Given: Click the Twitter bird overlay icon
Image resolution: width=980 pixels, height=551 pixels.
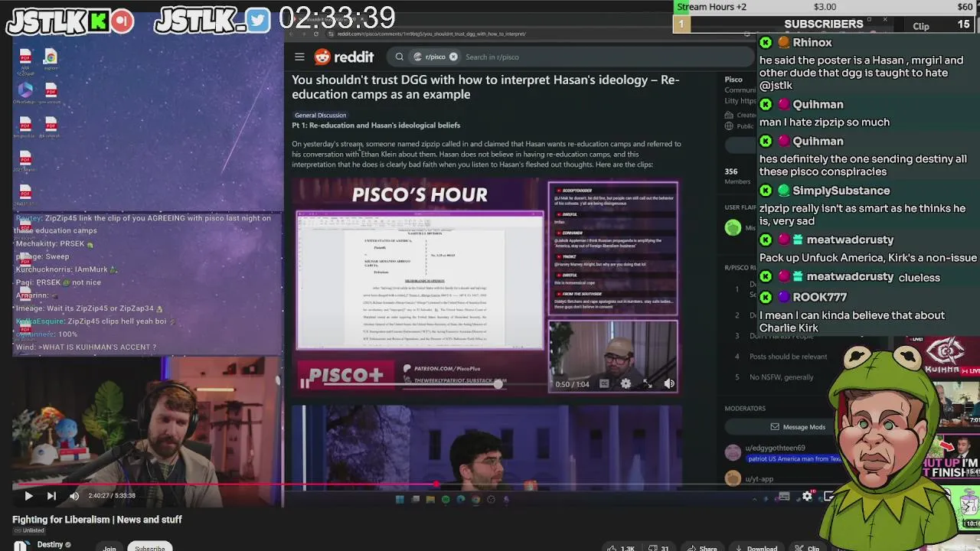Looking at the screenshot, I should point(259,21).
